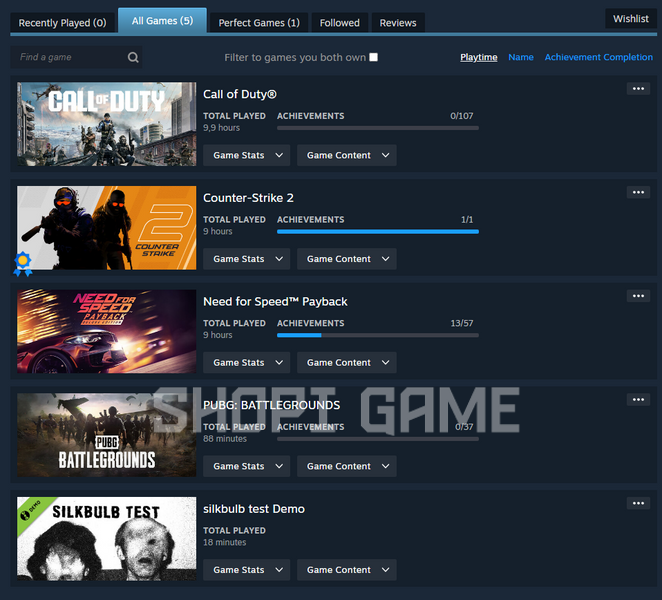Click the search magnifier icon

pos(133,57)
